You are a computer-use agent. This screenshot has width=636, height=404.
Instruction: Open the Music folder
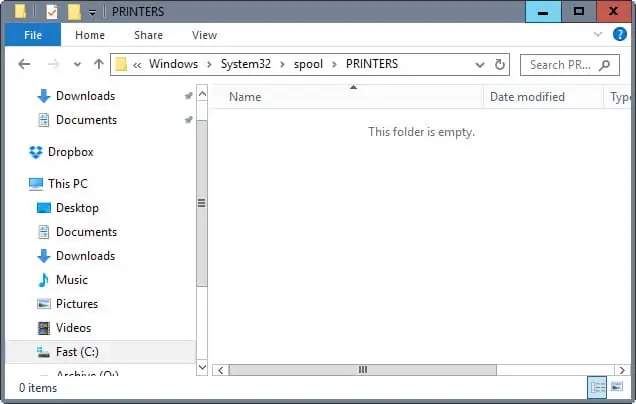click(72, 279)
